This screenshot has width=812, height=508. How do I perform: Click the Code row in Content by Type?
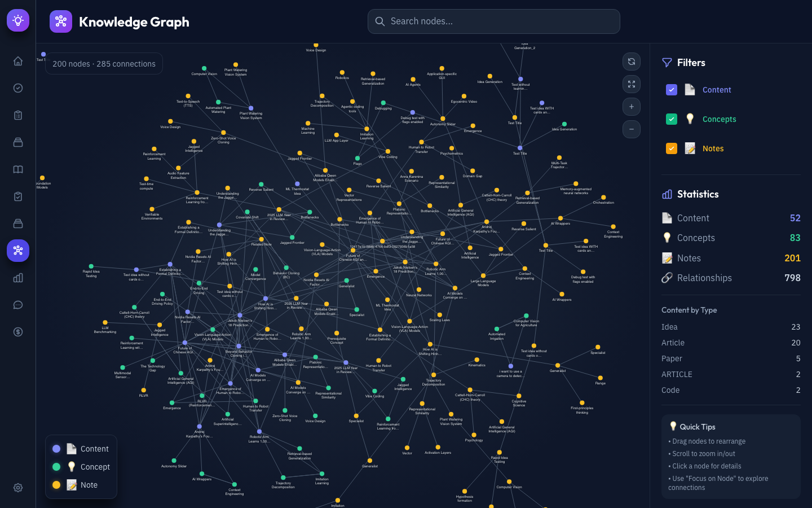tap(731, 390)
